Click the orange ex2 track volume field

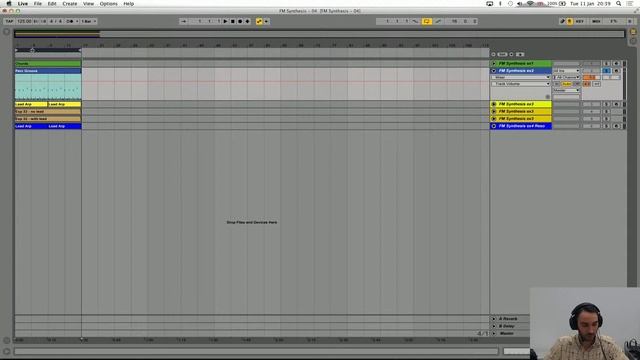pyautogui.click(x=591, y=77)
